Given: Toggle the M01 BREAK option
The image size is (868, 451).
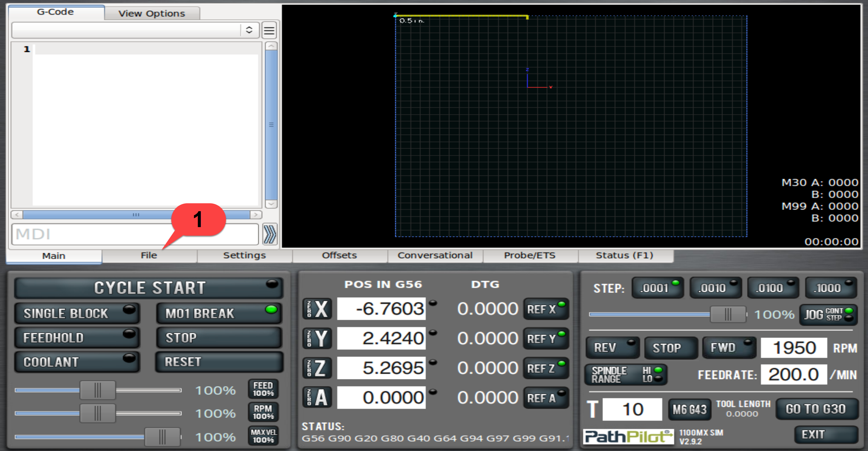Looking at the screenshot, I should coord(219,313).
